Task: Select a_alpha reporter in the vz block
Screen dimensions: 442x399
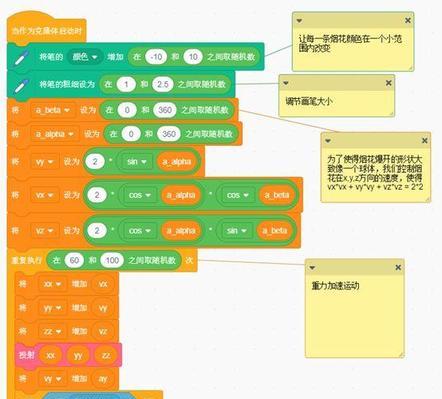Action: click(181, 231)
